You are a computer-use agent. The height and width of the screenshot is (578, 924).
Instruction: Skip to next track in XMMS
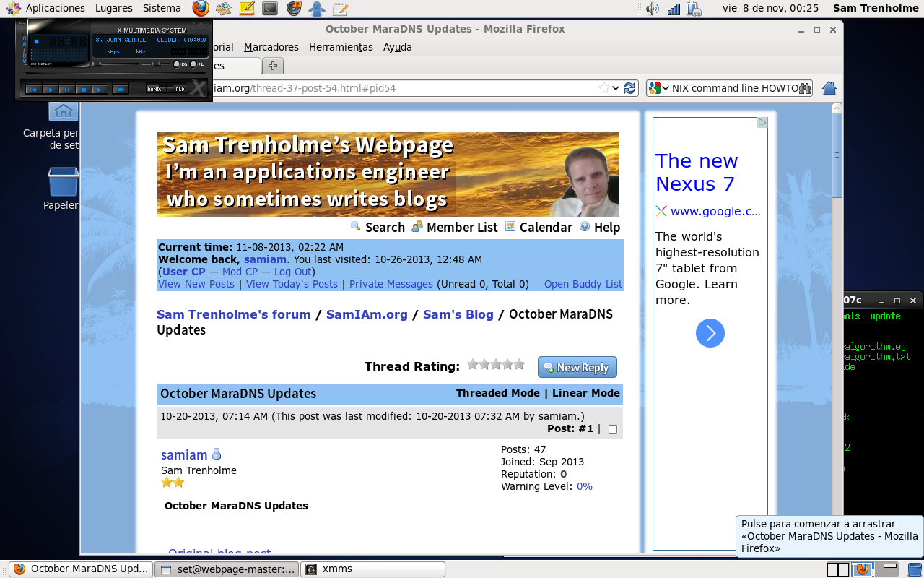tap(100, 90)
